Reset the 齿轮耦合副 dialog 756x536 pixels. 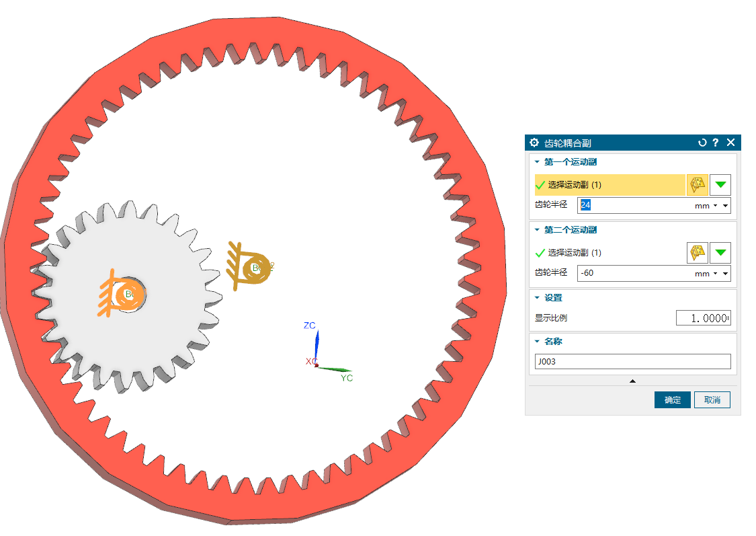pyautogui.click(x=702, y=143)
